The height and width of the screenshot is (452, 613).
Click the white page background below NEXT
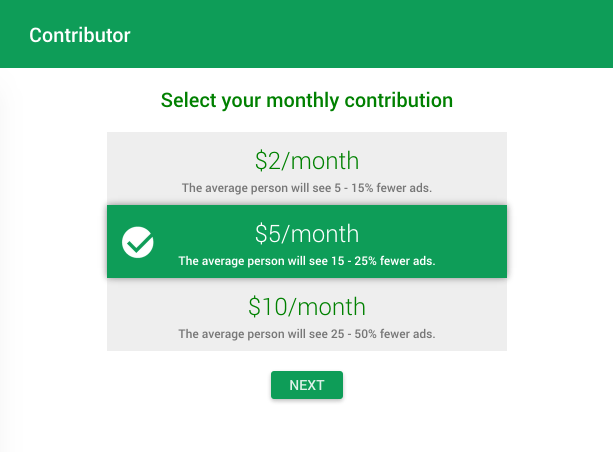click(x=306, y=428)
